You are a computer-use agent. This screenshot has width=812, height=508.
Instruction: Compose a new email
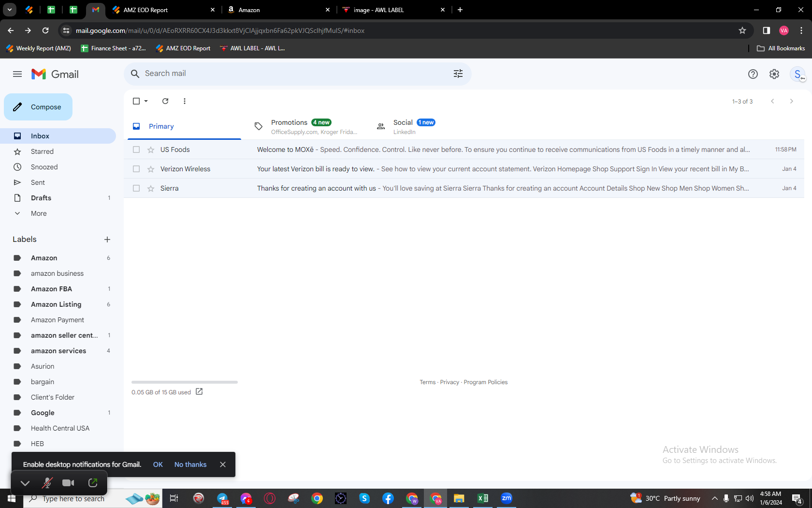tap(38, 107)
